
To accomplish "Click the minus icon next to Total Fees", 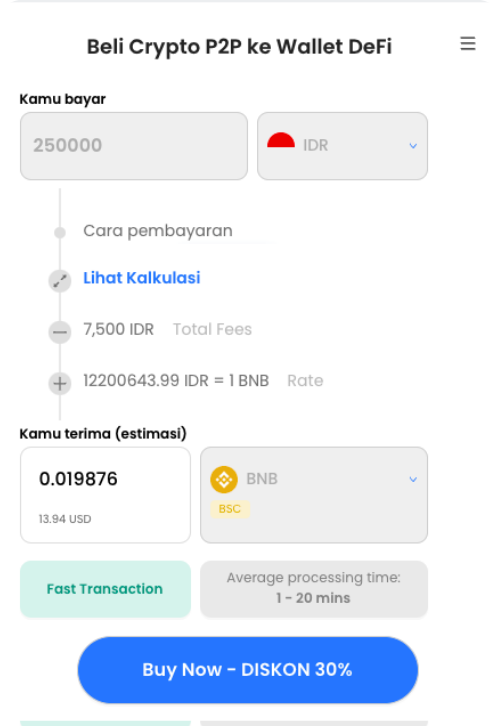I will (60, 332).
